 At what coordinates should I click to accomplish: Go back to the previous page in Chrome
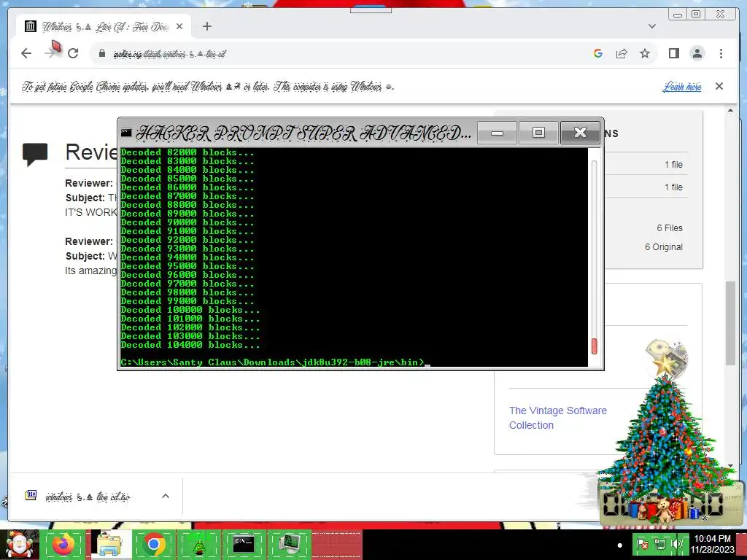pos(26,53)
